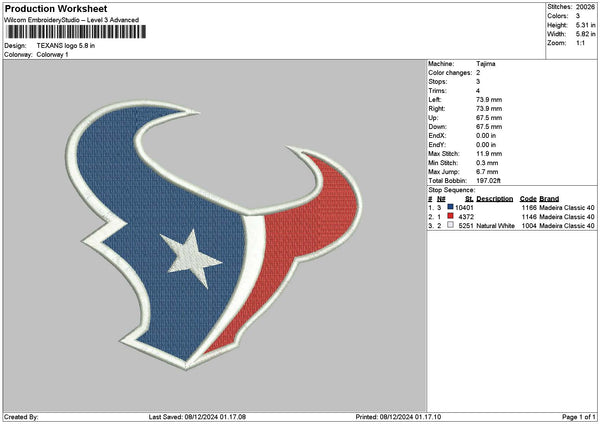Select the 'Production Worksheet' heading
This screenshot has width=600, height=424.
pos(56,8)
